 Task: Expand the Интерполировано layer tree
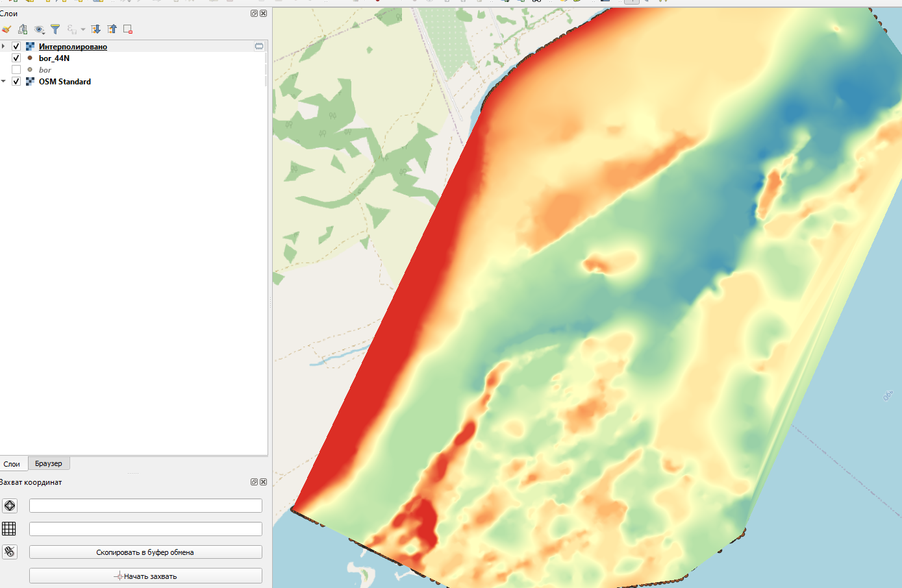tap(4, 47)
